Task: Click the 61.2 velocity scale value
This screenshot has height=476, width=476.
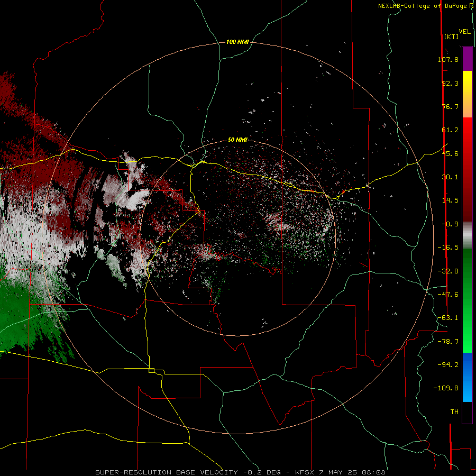Action: click(450, 130)
